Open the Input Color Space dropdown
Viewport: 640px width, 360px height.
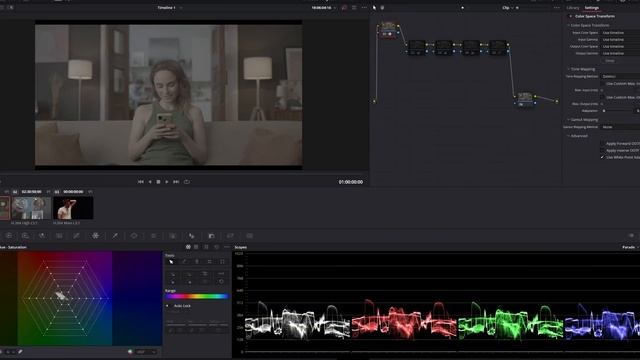620,33
